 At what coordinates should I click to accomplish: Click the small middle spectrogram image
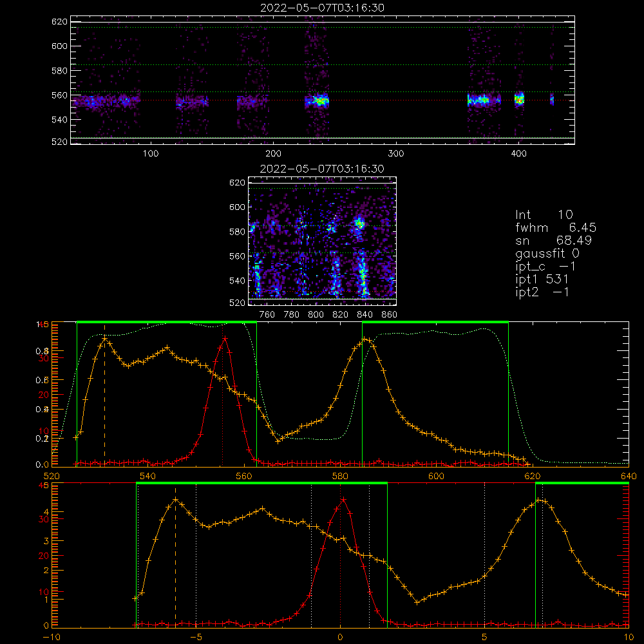click(x=323, y=241)
